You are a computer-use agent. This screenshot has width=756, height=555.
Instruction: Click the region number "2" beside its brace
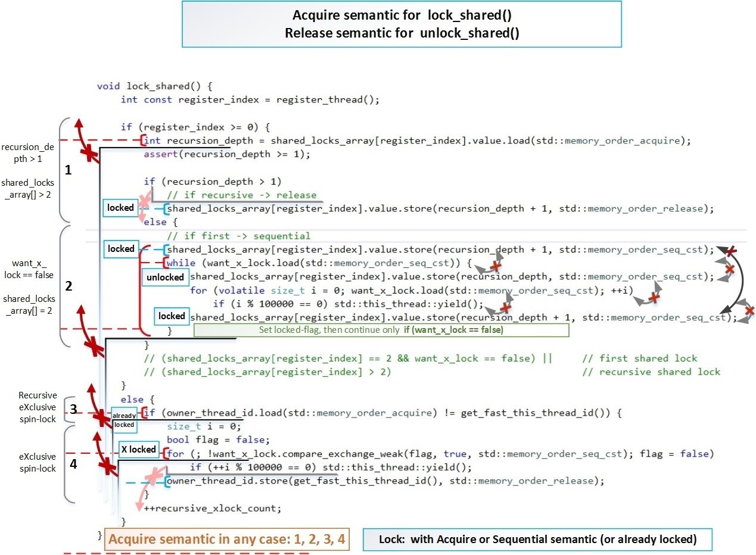click(x=68, y=286)
